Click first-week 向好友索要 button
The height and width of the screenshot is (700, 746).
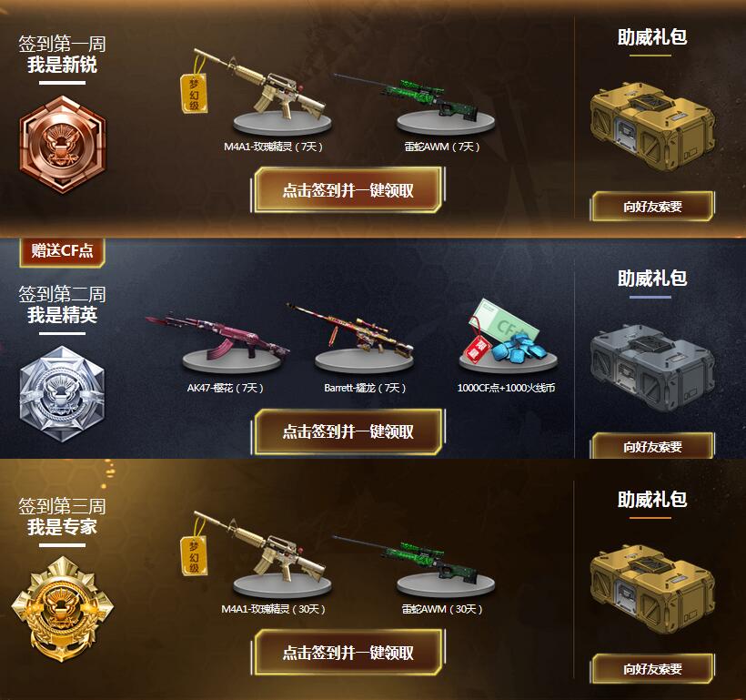(652, 207)
